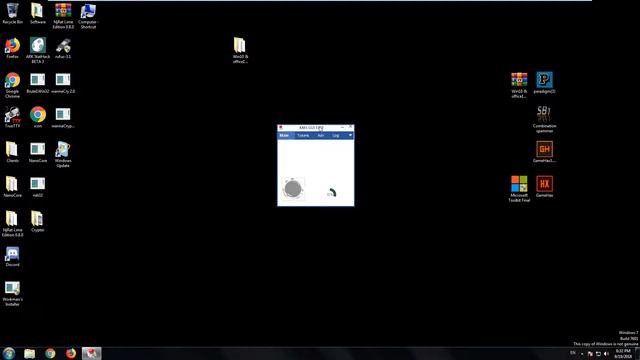Click the taskbar clock and date

(623, 354)
